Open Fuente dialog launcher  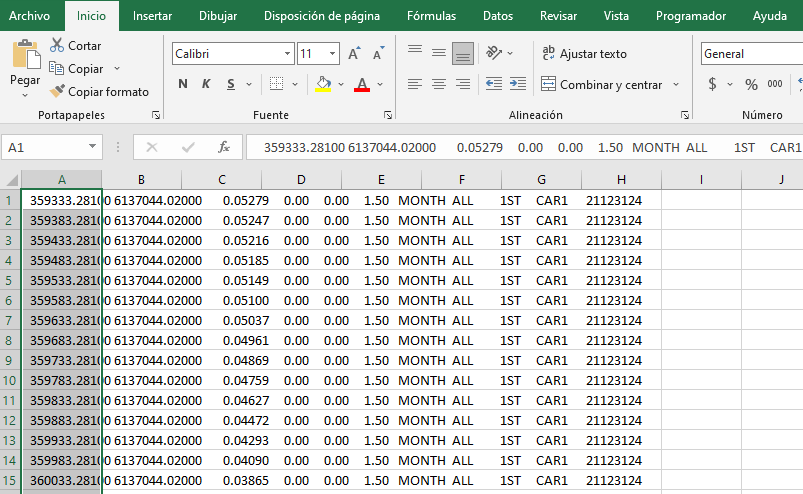pyautogui.click(x=388, y=116)
